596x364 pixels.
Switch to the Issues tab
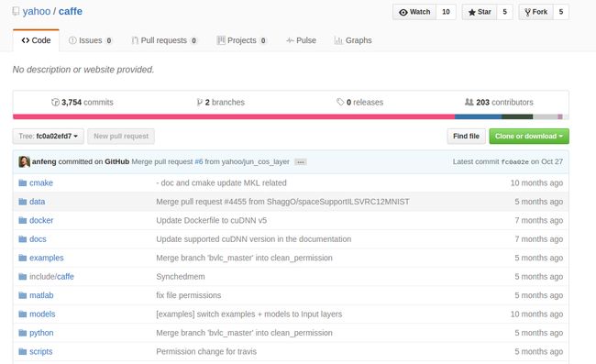coord(91,40)
